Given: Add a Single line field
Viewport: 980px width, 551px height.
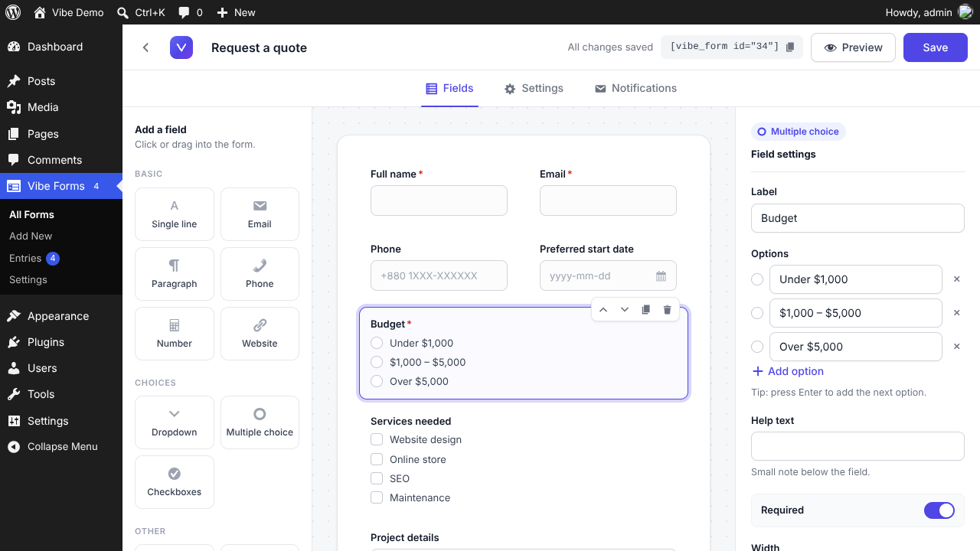Looking at the screenshot, I should [175, 214].
